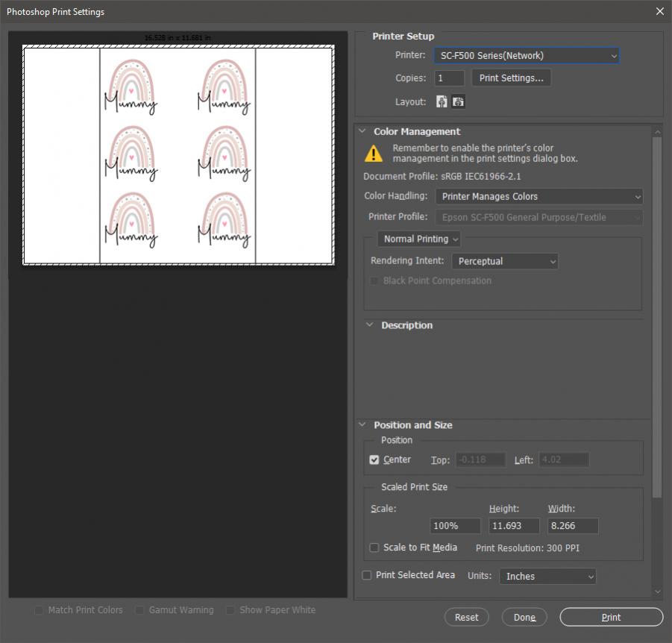672x643 pixels.
Task: Click the Print button
Action: 611,617
